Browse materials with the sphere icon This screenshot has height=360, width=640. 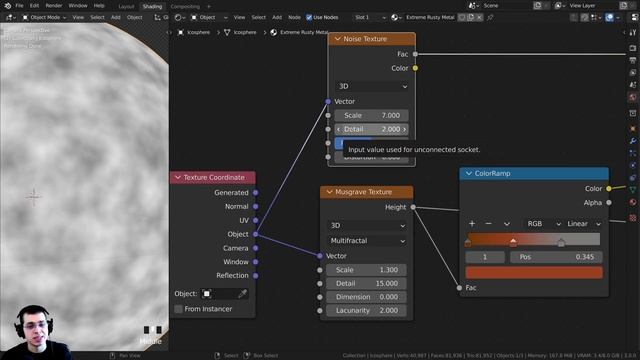pyautogui.click(x=396, y=18)
